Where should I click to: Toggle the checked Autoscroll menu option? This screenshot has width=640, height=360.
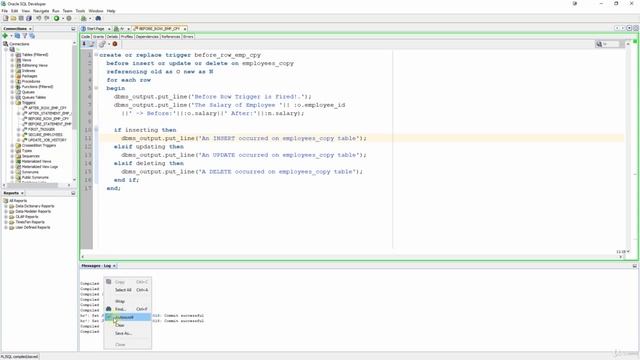click(128, 317)
